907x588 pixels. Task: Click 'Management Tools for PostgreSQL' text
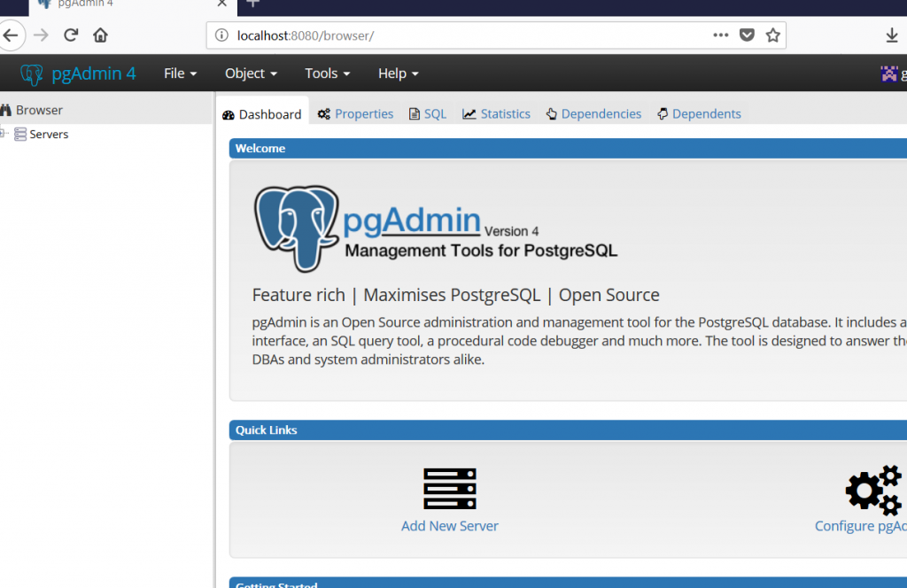[481, 251]
